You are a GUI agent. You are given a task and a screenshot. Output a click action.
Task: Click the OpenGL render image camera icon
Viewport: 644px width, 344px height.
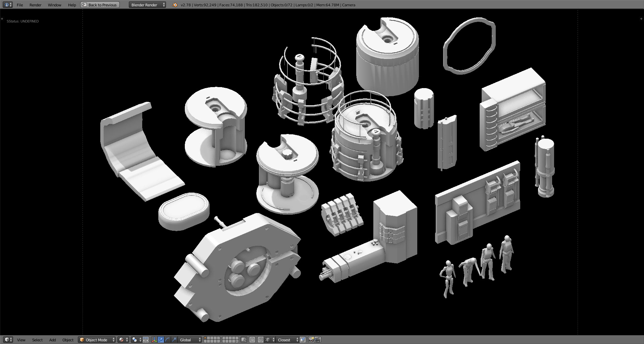[311, 340]
